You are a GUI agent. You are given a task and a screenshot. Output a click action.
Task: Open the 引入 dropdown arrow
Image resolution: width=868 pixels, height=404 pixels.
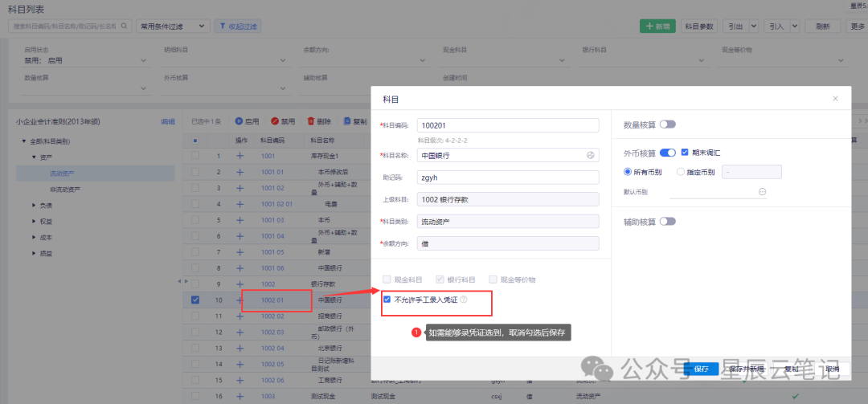pyautogui.click(x=794, y=26)
